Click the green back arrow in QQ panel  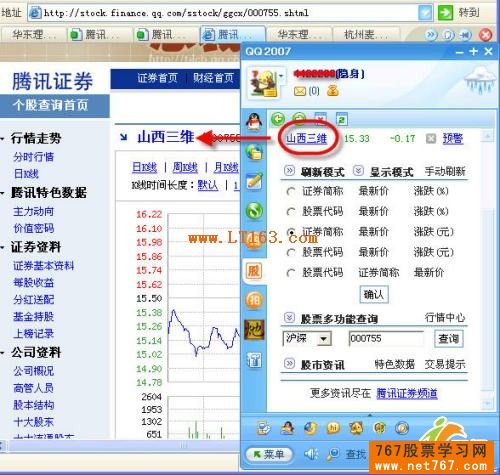278,119
